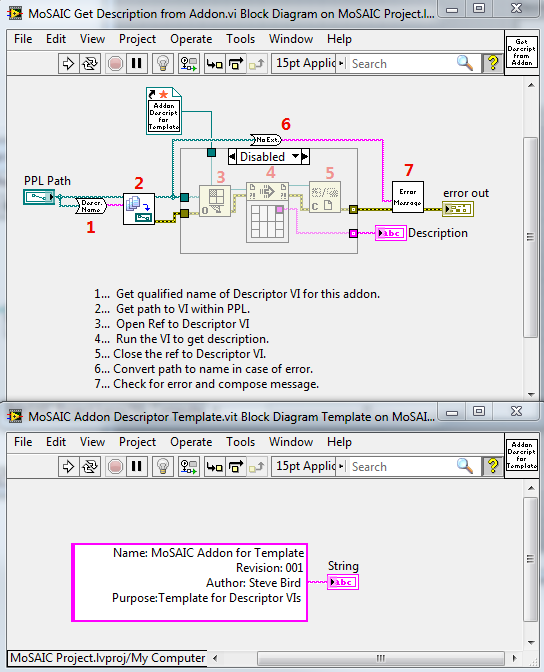Open context help question mark, top window

[x=493, y=63]
